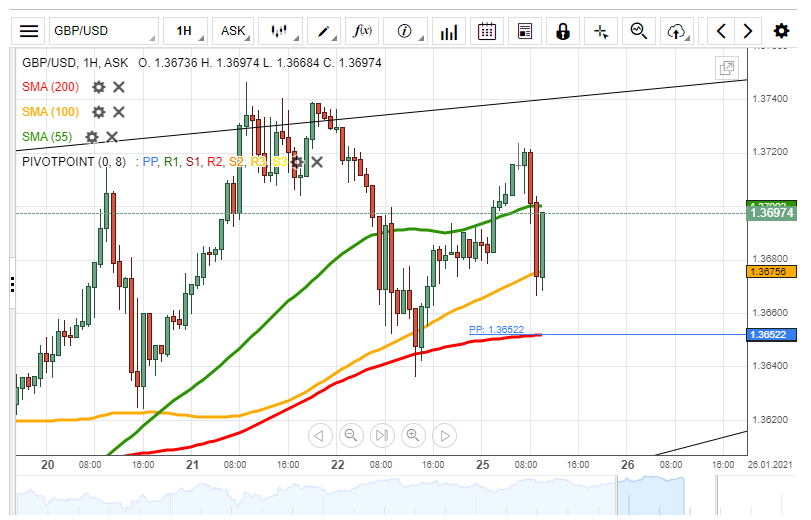This screenshot has height=520, width=811.
Task: Click the SMA (55) label
Action: coord(47,137)
